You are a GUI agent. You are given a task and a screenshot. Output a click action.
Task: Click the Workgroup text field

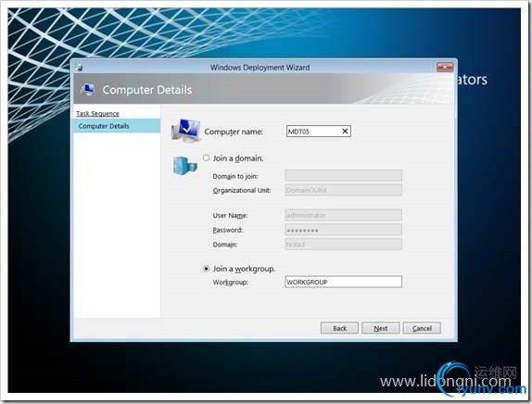click(x=343, y=282)
